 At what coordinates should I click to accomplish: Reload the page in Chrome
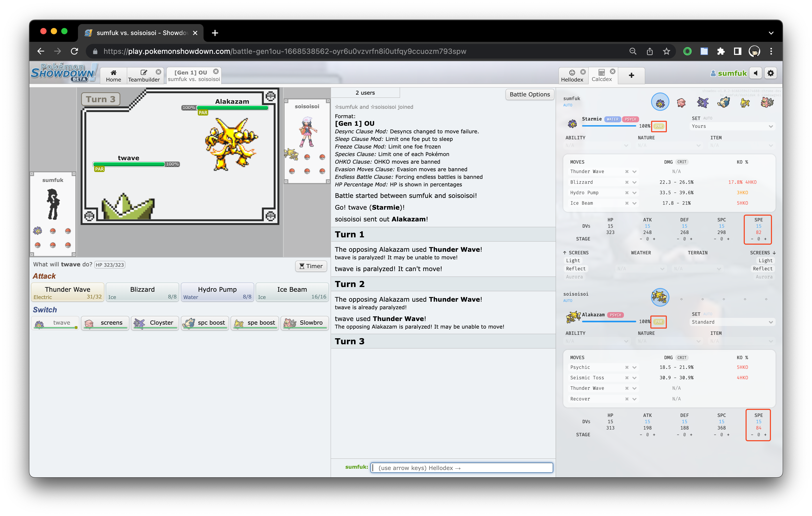75,51
